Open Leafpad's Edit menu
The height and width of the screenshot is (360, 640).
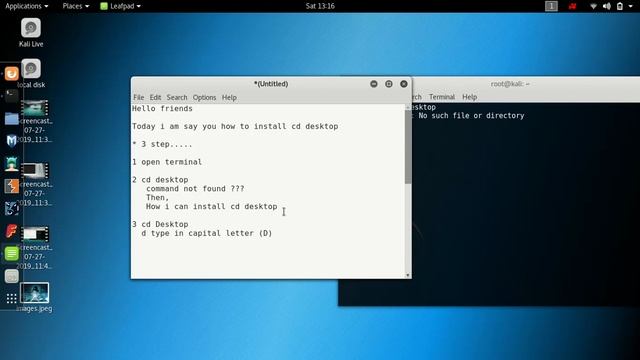point(155,97)
